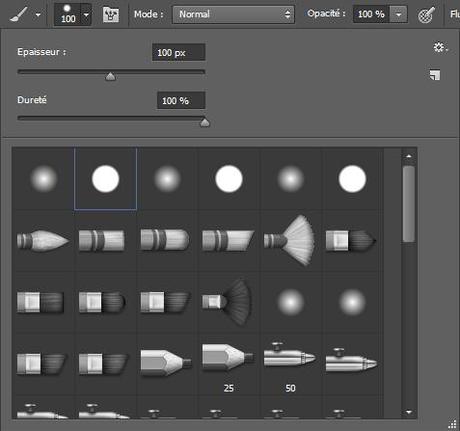Select fourth brush, hard round, in top row
This screenshot has width=460, height=431.
pos(229,179)
